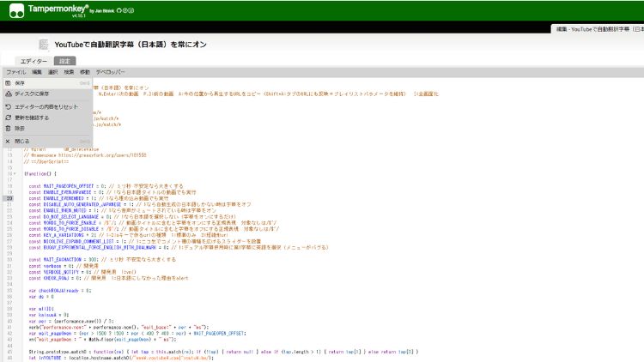Click the greasyfork.org namespace URL in code
This screenshot has width=644, height=362.
click(x=102, y=155)
